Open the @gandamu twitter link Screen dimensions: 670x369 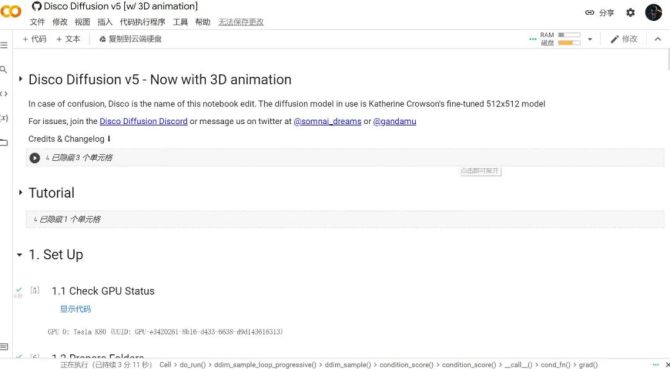394,121
